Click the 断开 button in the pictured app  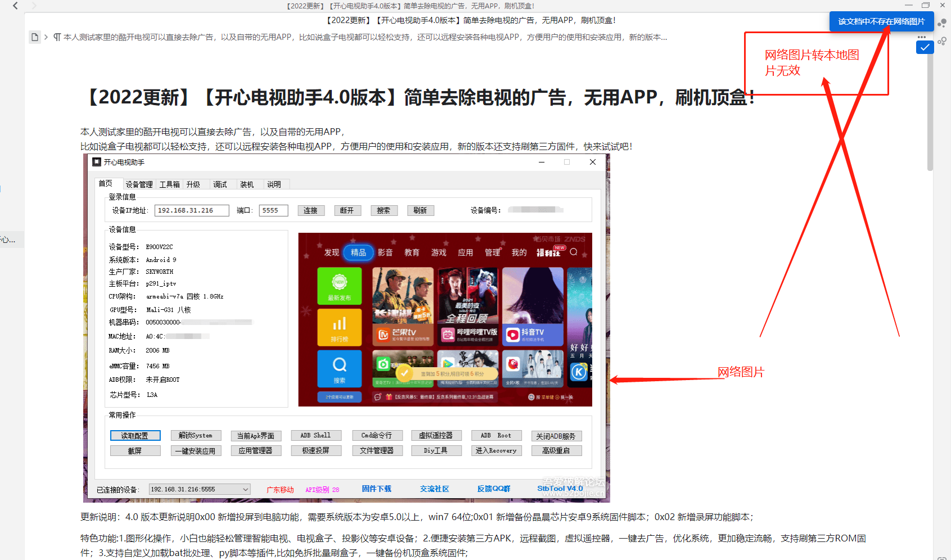click(x=347, y=210)
